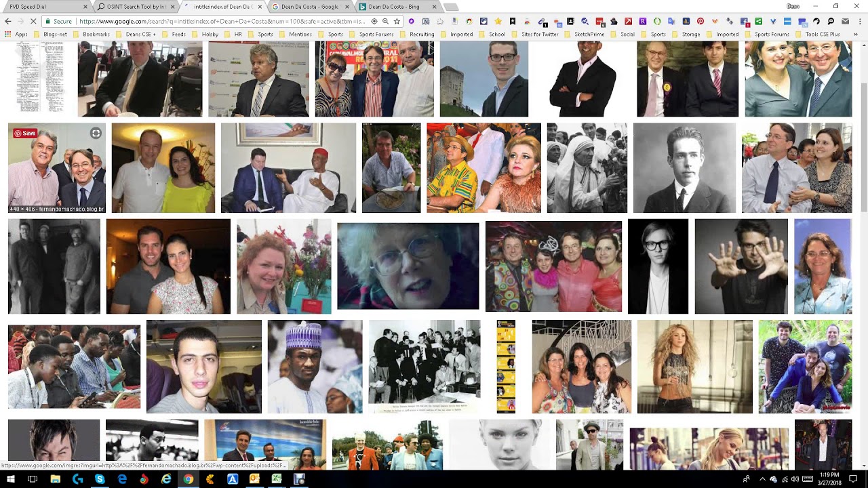Open the Blogs-net bookmarks folder

[50, 34]
